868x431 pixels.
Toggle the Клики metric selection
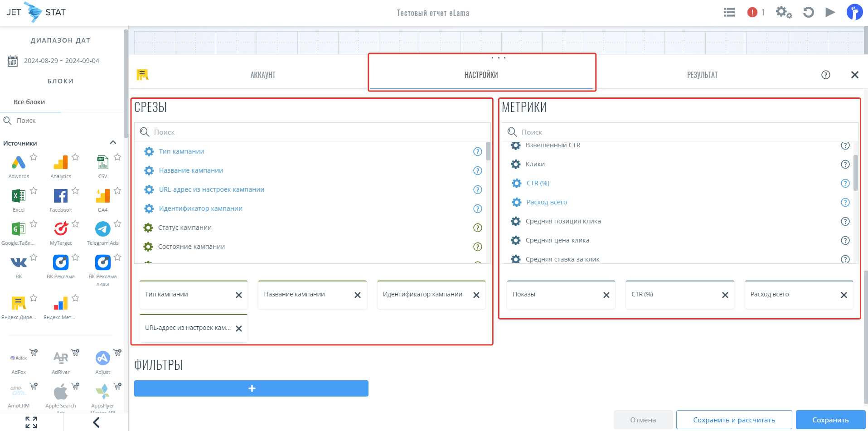click(x=535, y=164)
